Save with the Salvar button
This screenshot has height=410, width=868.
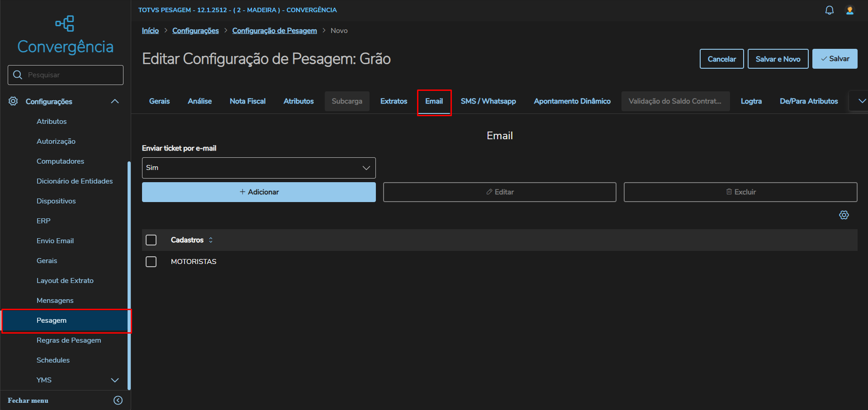[x=835, y=59]
